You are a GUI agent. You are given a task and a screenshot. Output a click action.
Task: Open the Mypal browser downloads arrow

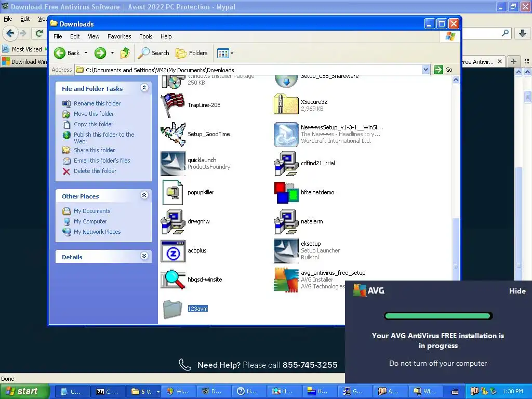point(523,33)
